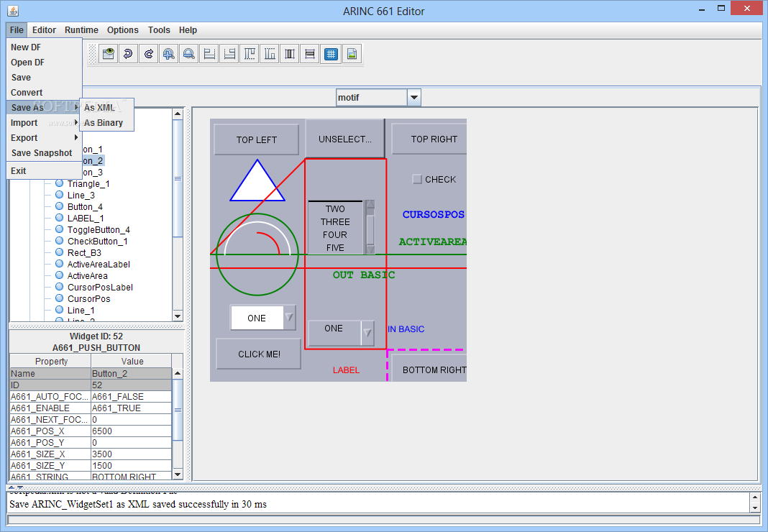768x532 pixels.
Task: Click the blue circle icon beside Triangle_1
Action: [59, 183]
